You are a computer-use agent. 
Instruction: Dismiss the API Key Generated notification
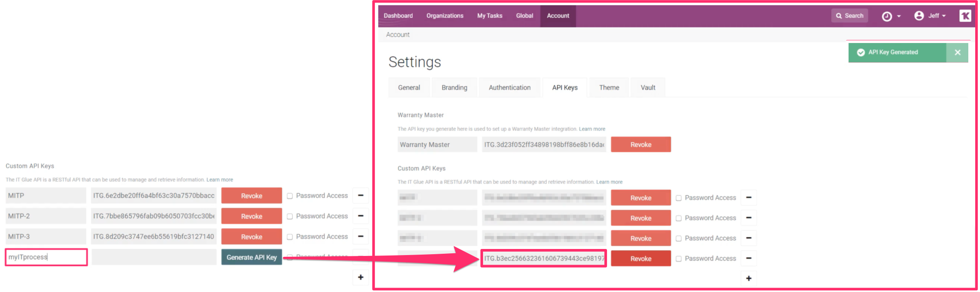pyautogui.click(x=957, y=53)
